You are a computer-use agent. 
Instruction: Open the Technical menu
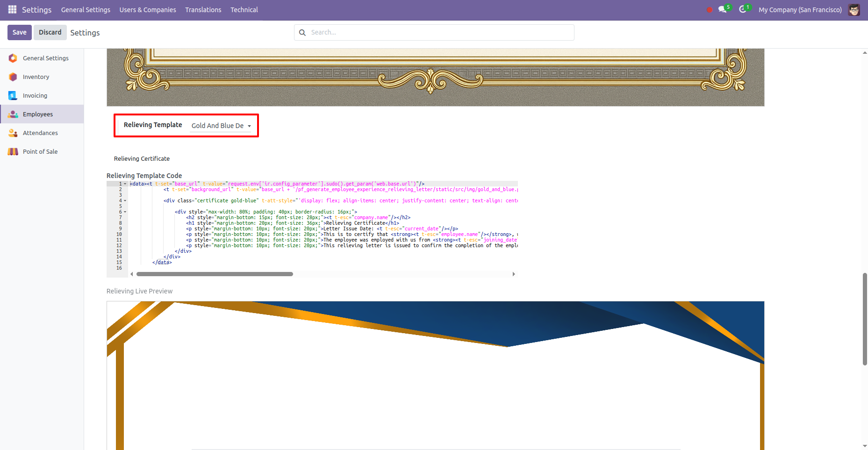pyautogui.click(x=244, y=9)
